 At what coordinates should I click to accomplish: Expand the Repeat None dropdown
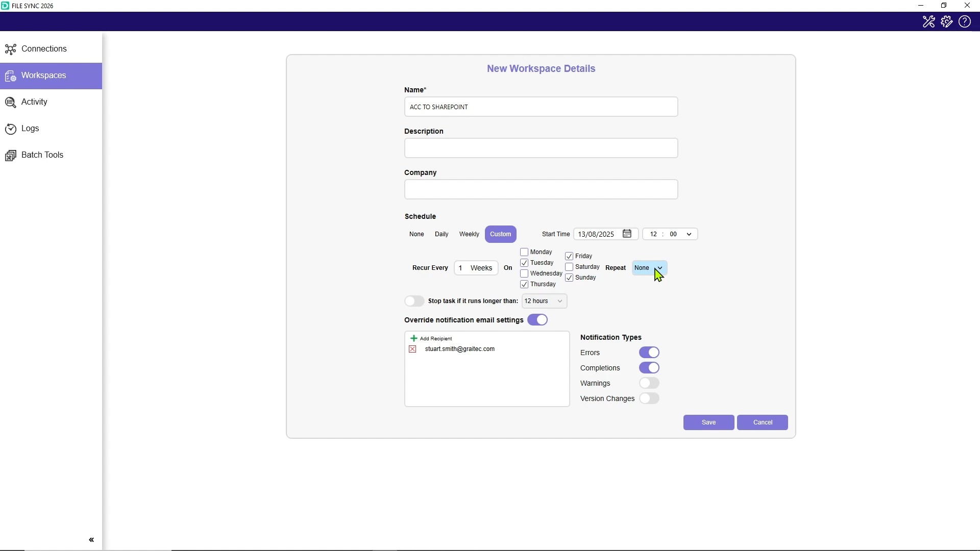coord(649,268)
